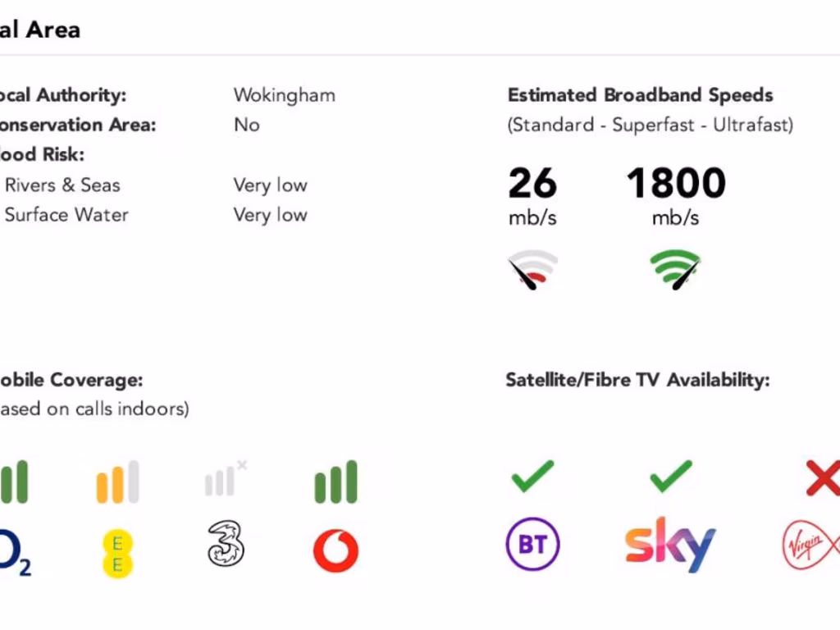This screenshot has width=840, height=630.
Task: Click the Sky logo
Action: [670, 545]
